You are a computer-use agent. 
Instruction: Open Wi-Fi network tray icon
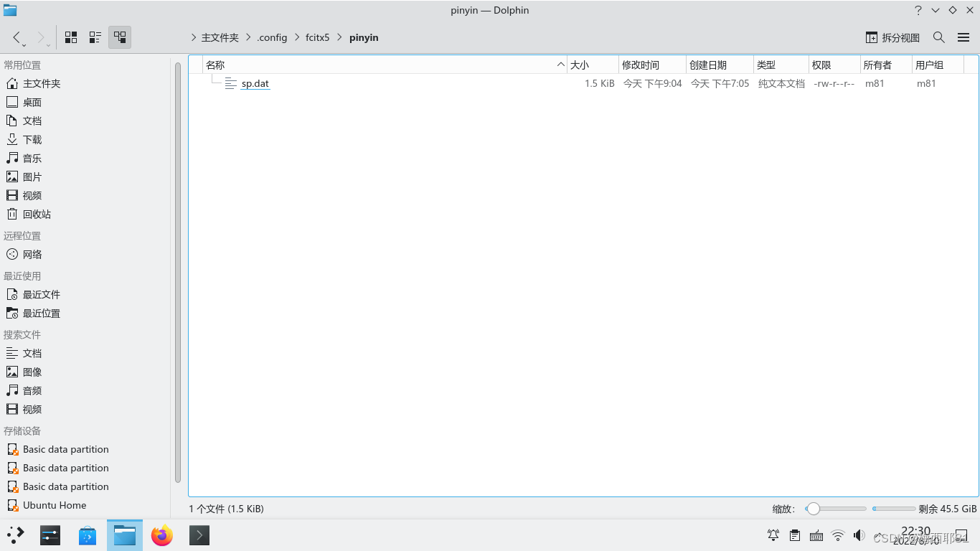838,535
